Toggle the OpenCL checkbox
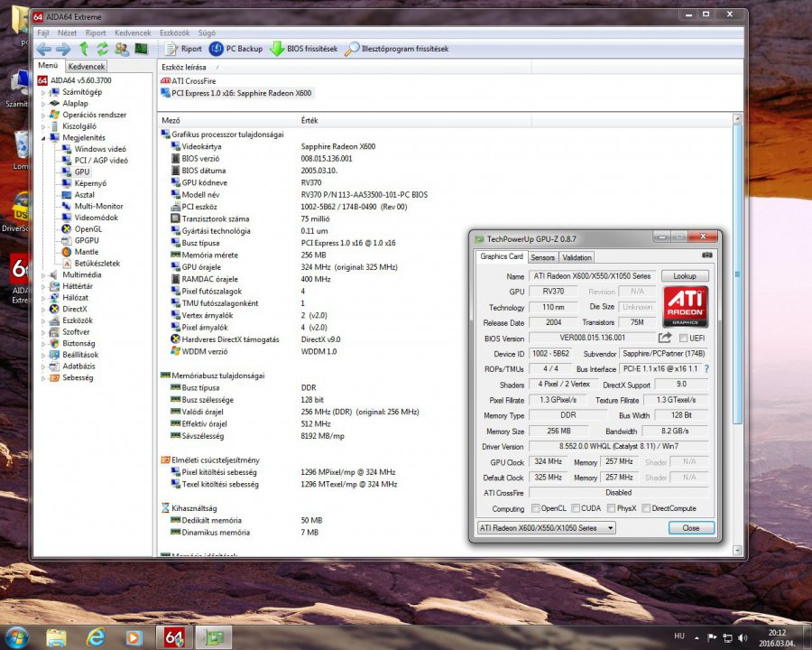The image size is (812, 650). click(x=536, y=508)
